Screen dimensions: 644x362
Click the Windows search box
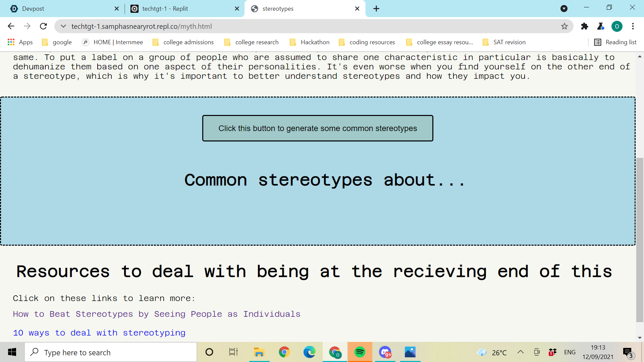pyautogui.click(x=111, y=352)
